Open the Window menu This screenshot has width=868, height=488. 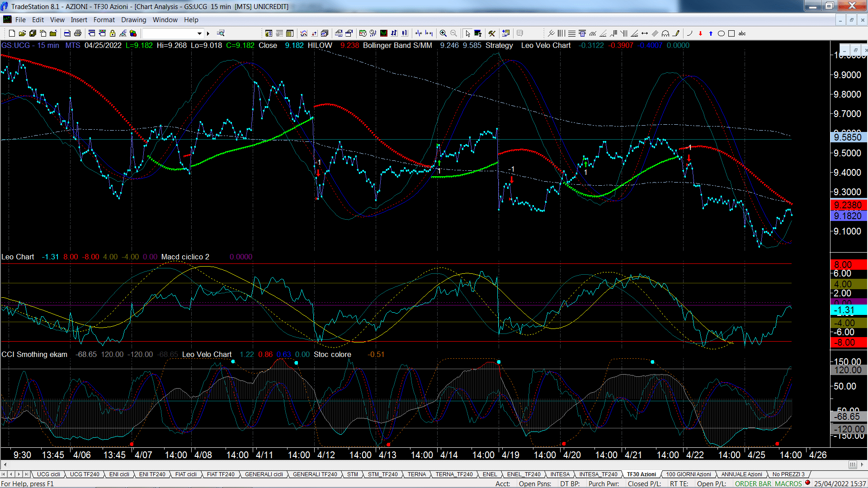165,20
